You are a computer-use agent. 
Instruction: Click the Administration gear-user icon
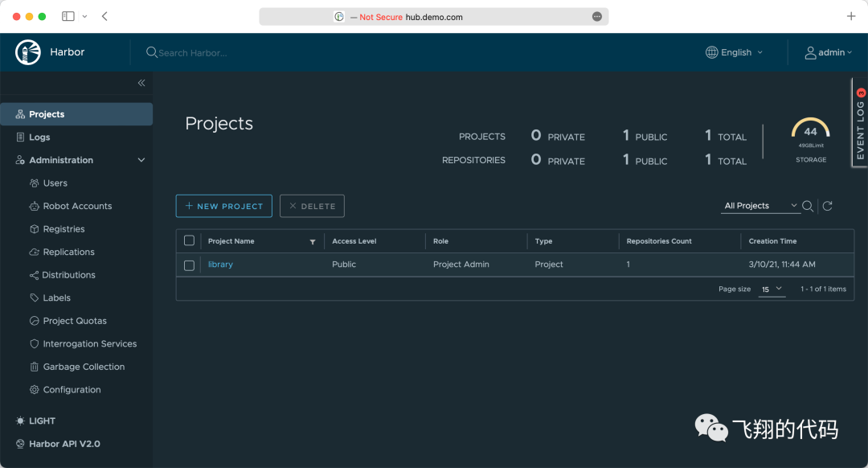click(x=20, y=160)
